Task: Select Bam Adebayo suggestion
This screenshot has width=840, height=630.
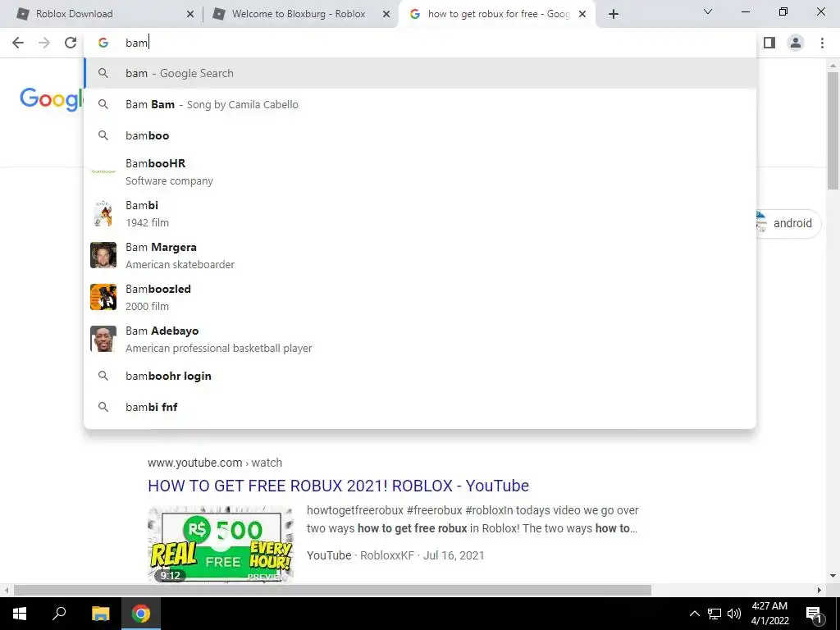Action: [x=420, y=339]
